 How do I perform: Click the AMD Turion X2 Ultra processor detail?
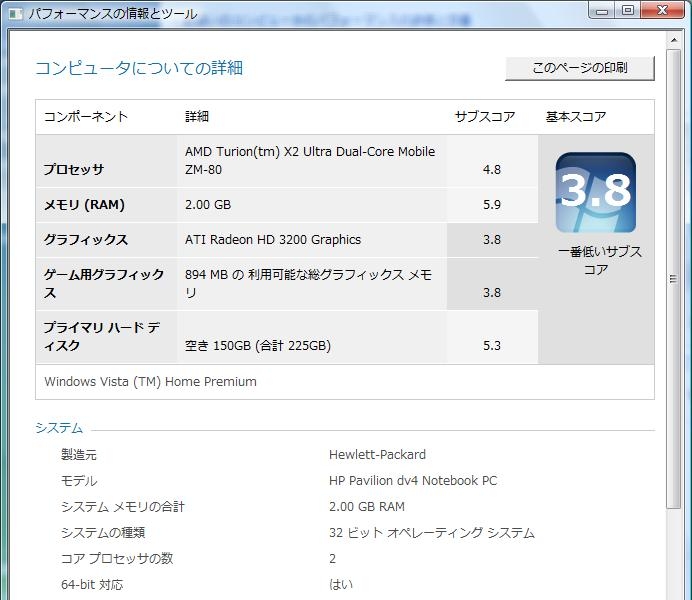tap(310, 161)
